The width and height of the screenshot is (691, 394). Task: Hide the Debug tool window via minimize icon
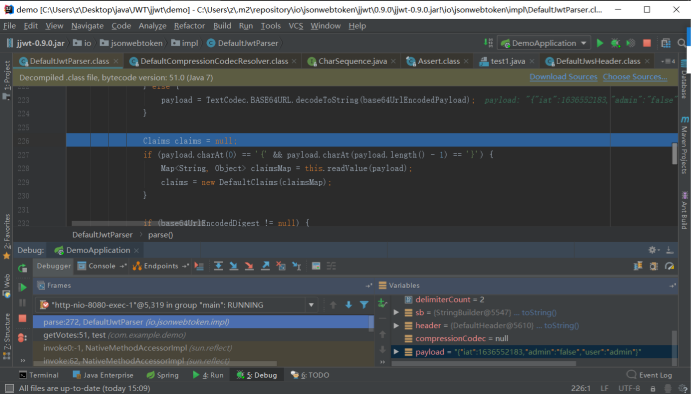[x=669, y=250]
